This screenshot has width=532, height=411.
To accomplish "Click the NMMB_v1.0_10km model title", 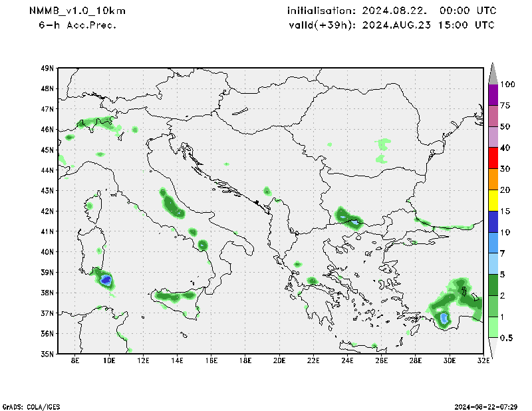I will 76,11.
